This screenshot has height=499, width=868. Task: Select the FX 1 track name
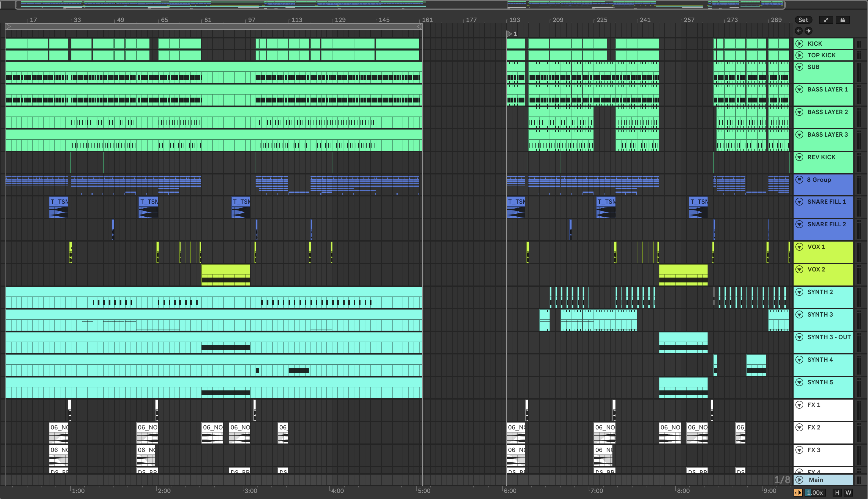click(x=814, y=405)
